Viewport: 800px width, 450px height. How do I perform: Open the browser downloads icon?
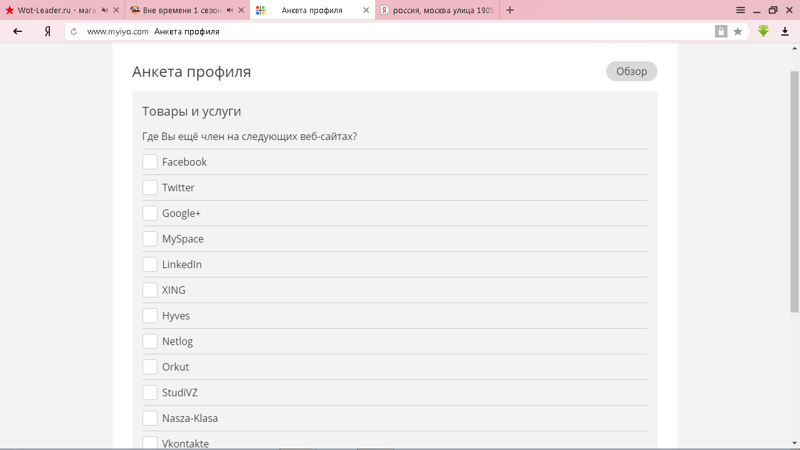(785, 32)
